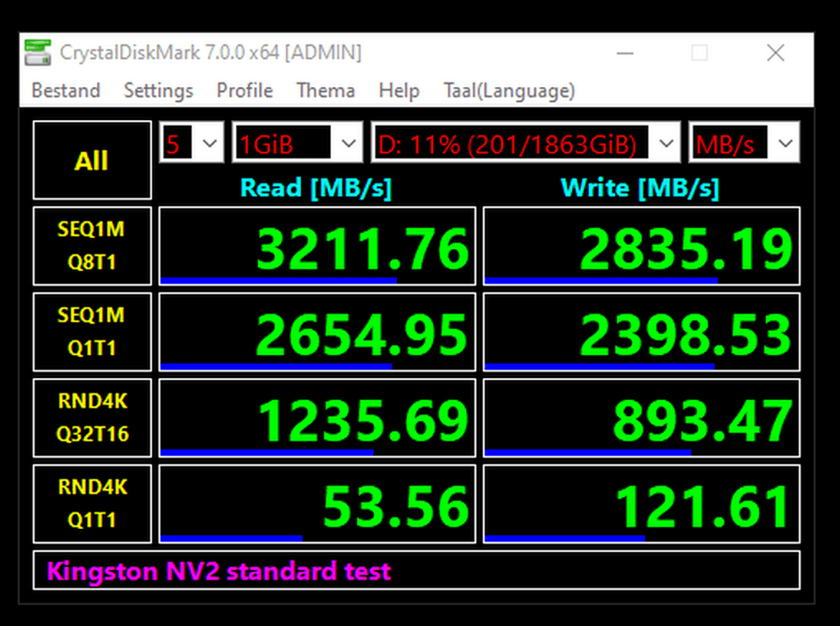840x626 pixels.
Task: Open the Settings menu
Action: coord(158,90)
